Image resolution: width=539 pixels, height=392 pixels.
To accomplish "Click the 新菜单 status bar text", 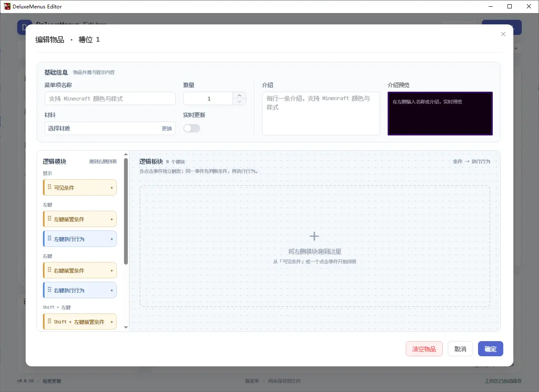I will pos(252,381).
